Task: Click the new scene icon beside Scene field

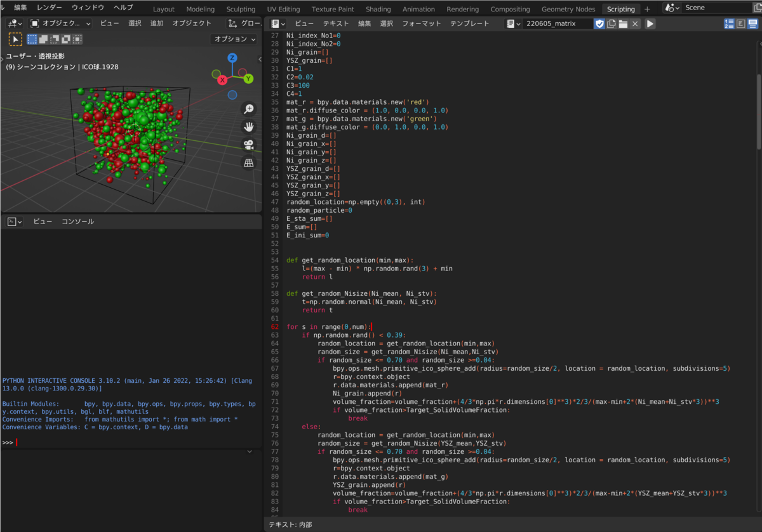Action: click(x=757, y=8)
